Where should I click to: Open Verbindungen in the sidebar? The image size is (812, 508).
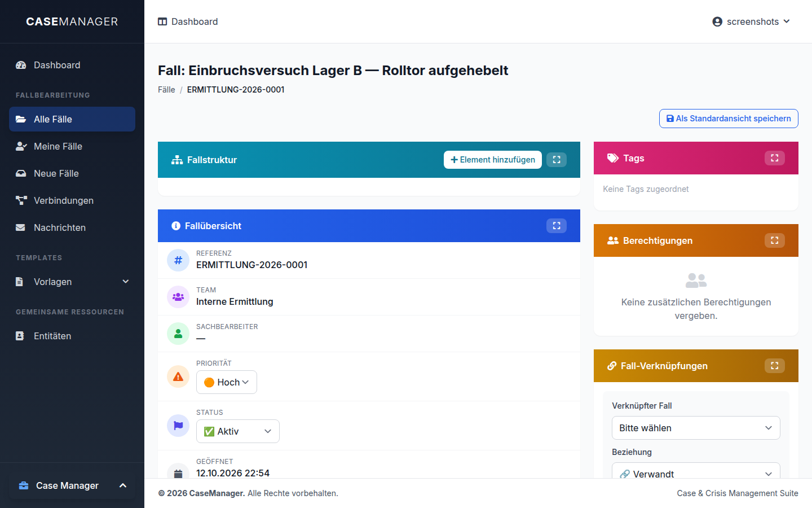[72, 200]
